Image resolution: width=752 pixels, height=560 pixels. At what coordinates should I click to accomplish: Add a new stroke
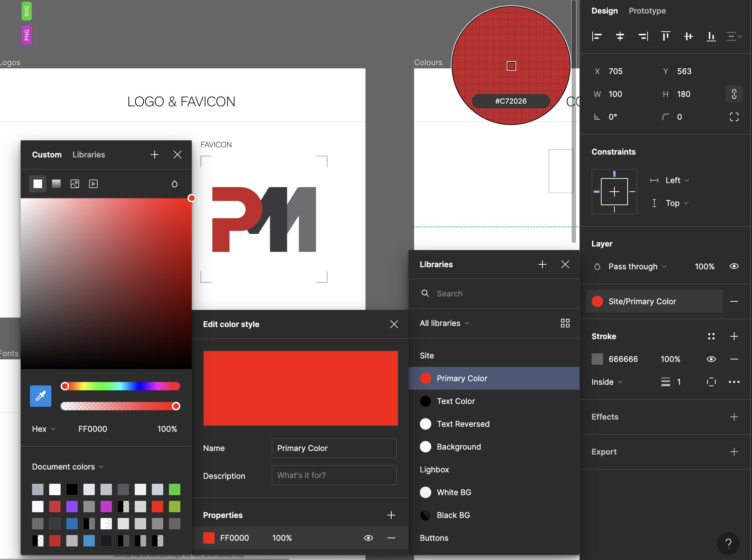[x=734, y=336]
